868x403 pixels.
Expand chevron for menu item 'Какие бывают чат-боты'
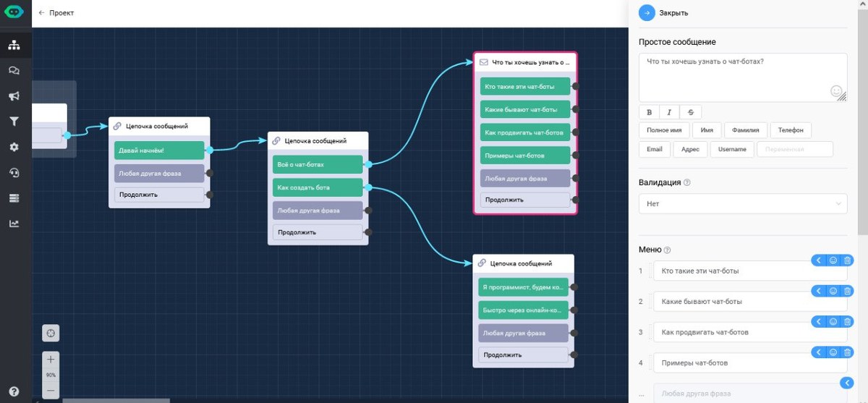point(819,291)
